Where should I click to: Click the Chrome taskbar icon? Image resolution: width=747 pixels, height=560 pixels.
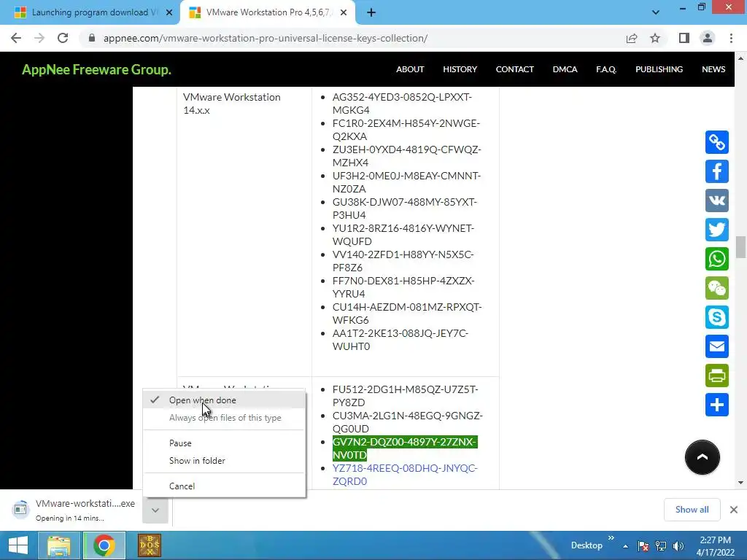coord(104,545)
